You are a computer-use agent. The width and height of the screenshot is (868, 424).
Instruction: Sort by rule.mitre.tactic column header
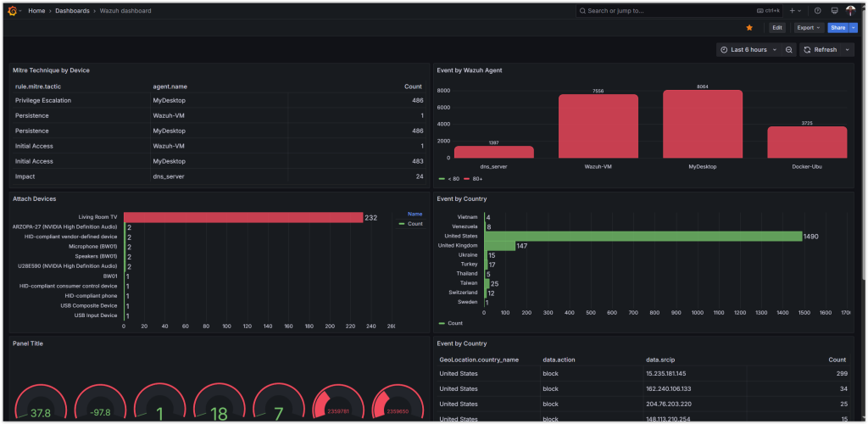click(39, 86)
